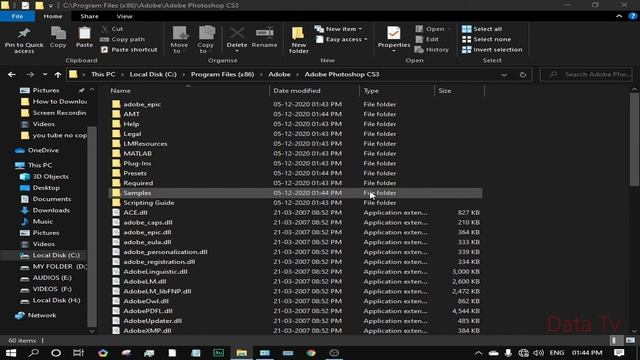Viewport: 640px width, 360px height.
Task: Click the file list vertical scrollbar
Action: pos(634,139)
